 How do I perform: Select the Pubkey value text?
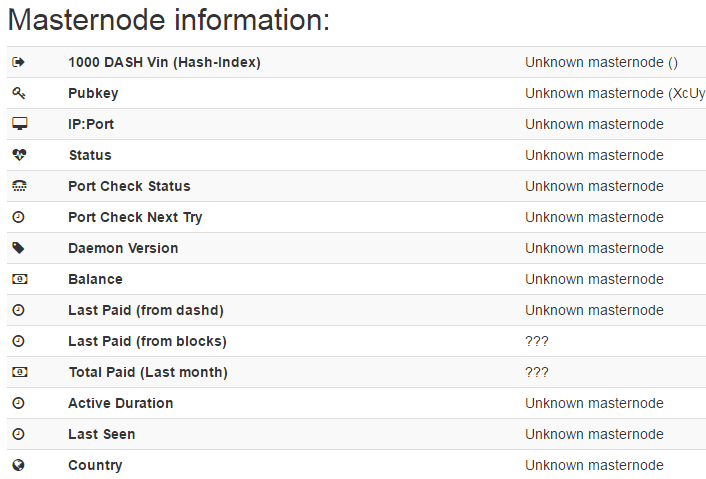(x=615, y=93)
